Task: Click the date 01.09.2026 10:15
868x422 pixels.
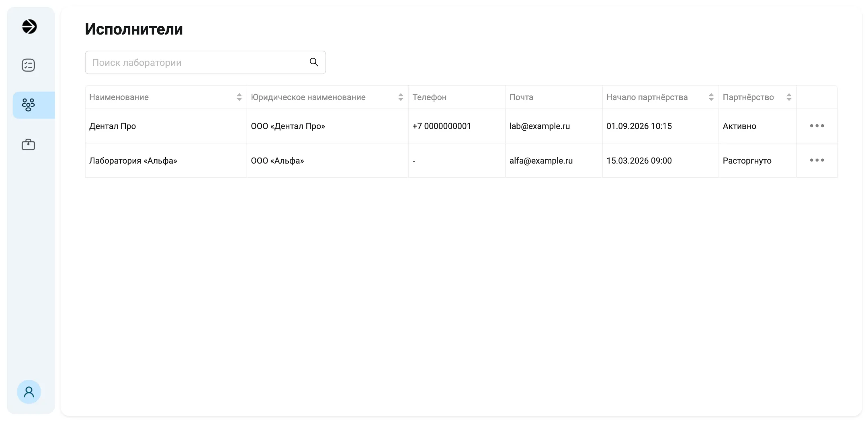Action: pos(639,126)
